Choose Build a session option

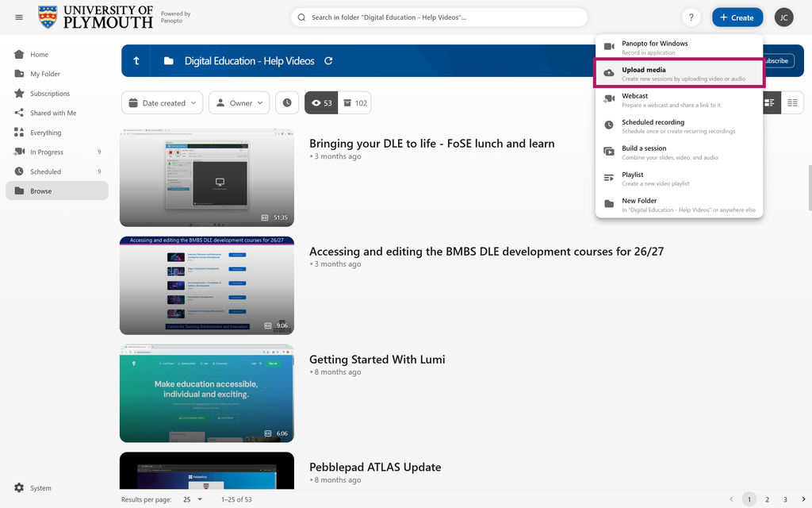point(679,152)
